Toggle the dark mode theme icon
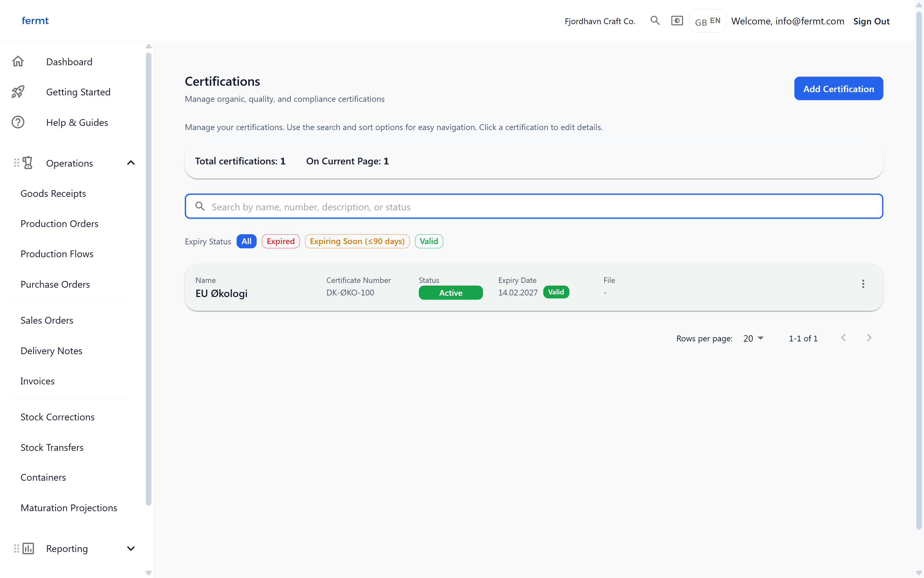The image size is (924, 578). pos(677,21)
